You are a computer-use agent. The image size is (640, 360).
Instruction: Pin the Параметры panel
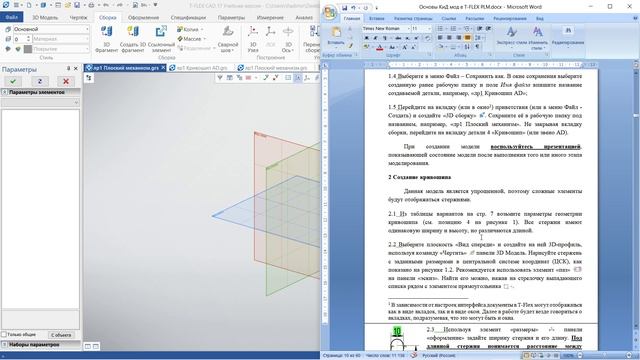(69, 69)
